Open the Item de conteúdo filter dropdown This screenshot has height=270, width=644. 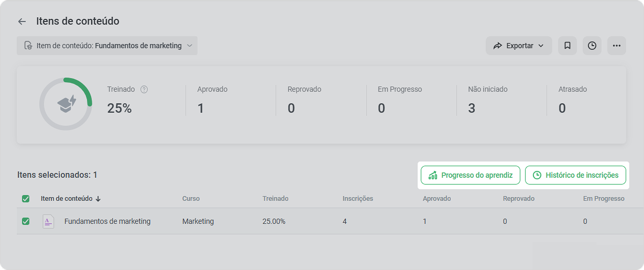[x=107, y=46]
